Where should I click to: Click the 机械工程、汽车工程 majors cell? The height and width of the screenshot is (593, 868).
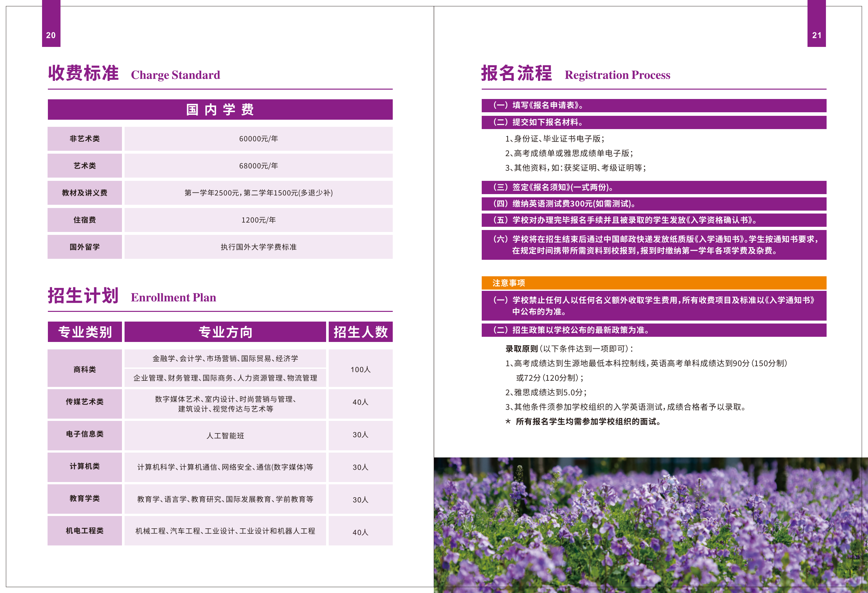(225, 531)
